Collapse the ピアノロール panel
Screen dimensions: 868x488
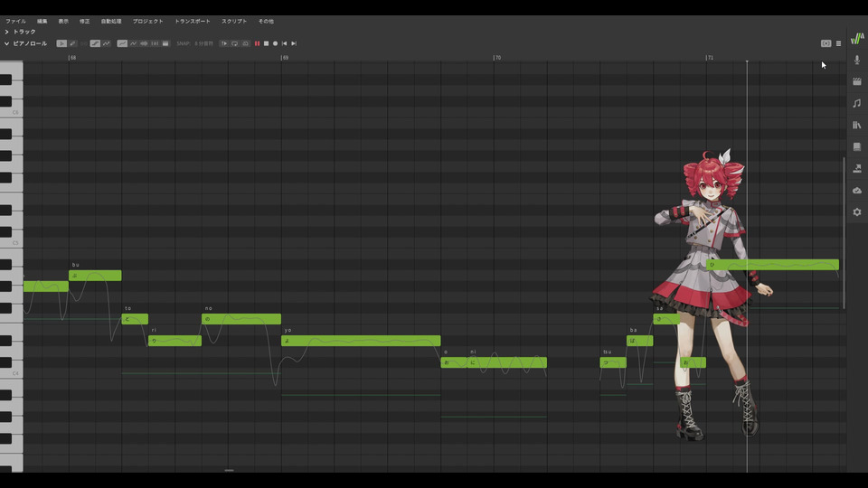(6, 43)
